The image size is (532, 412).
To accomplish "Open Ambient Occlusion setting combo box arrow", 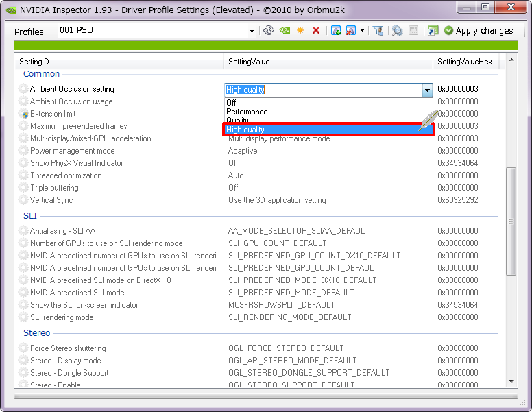I will point(427,90).
